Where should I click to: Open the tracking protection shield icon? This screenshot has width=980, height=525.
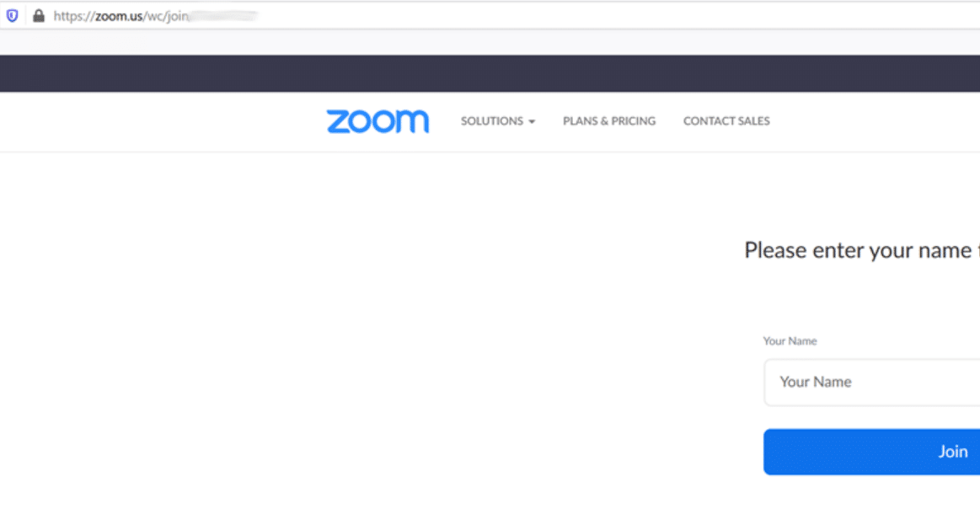pos(13,16)
